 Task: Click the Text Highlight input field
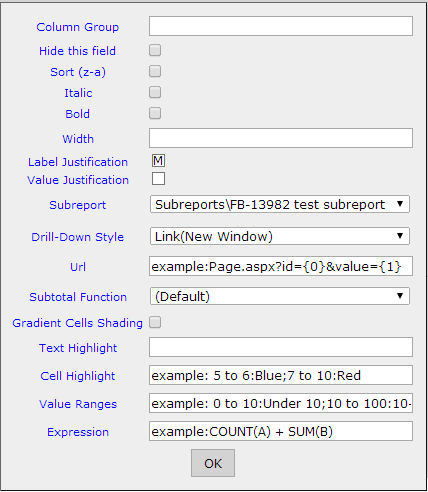click(x=281, y=347)
